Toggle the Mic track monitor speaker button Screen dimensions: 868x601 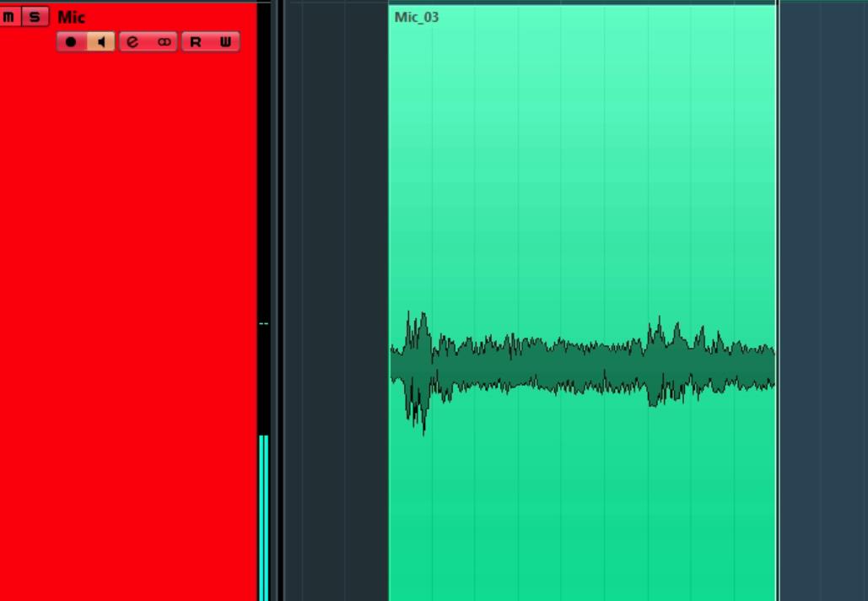click(x=100, y=42)
